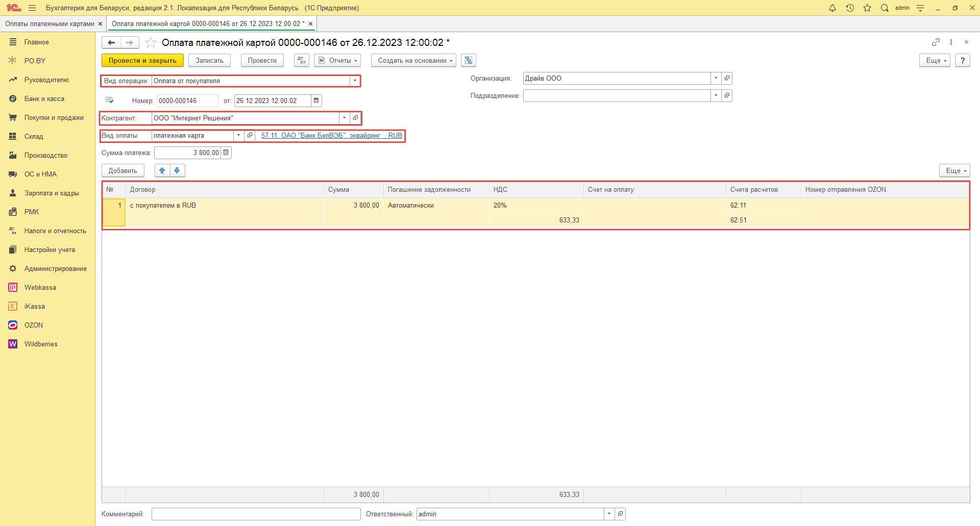980x526 pixels.
Task: Move table row up arrow
Action: click(x=162, y=170)
